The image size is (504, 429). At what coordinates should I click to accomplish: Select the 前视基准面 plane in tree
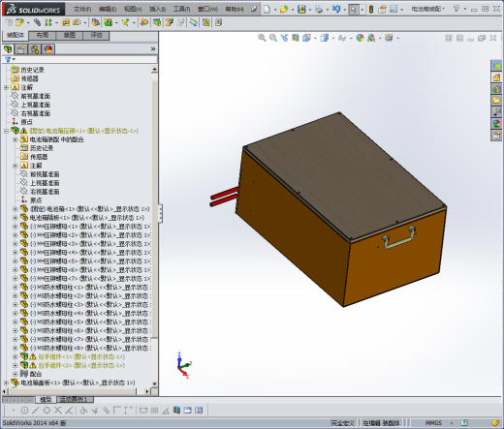(x=36, y=96)
